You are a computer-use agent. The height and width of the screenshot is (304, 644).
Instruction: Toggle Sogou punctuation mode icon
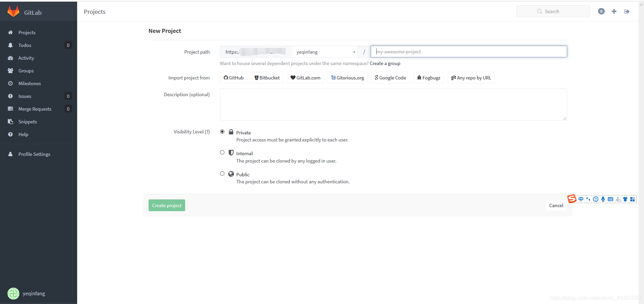[x=588, y=199]
